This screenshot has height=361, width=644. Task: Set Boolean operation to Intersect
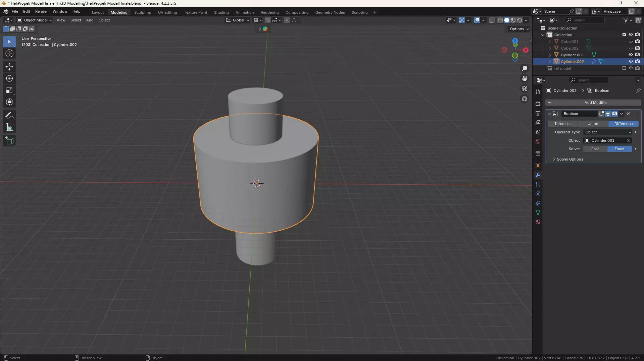pos(562,124)
